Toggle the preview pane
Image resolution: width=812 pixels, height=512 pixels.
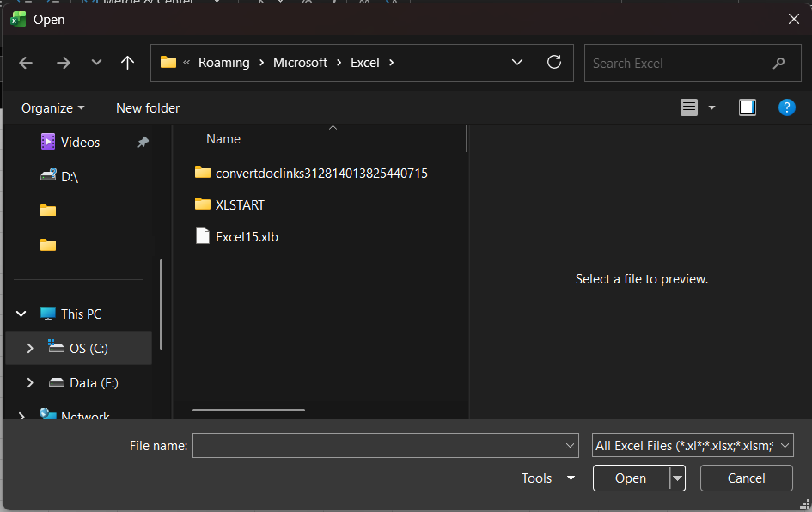[748, 107]
